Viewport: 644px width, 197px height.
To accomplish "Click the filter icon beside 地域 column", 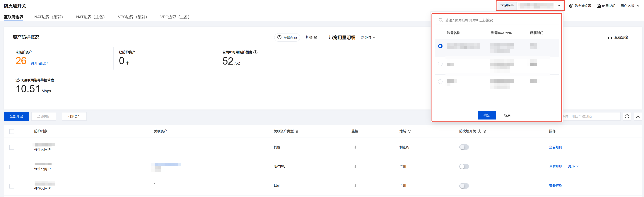I will 409,131.
